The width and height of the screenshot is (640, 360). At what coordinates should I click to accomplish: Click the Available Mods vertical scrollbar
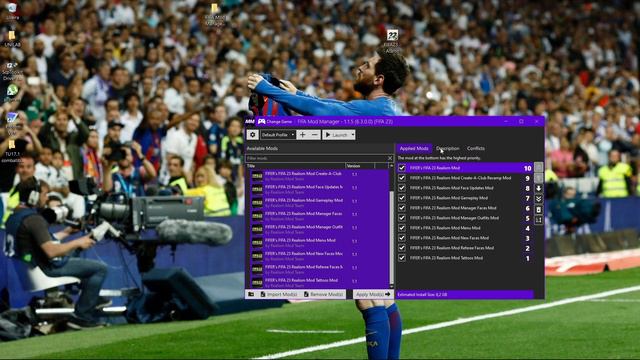click(x=391, y=237)
